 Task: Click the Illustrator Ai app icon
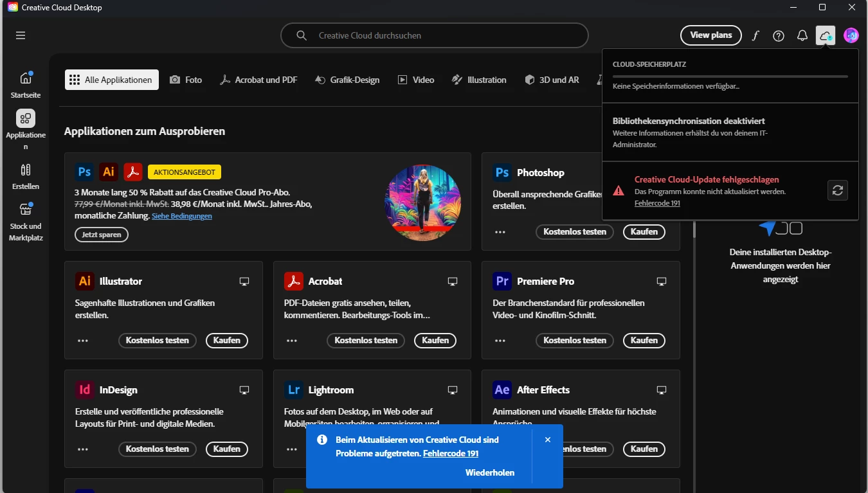(84, 281)
